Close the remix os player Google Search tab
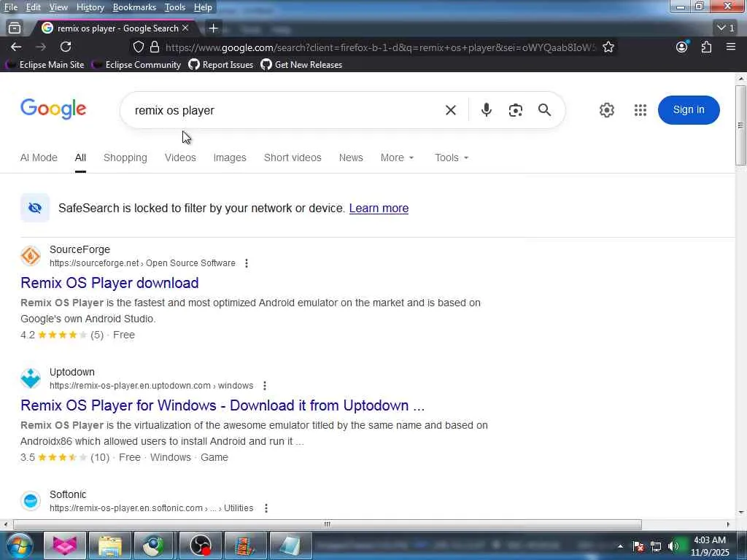This screenshot has width=747, height=560. tap(185, 28)
